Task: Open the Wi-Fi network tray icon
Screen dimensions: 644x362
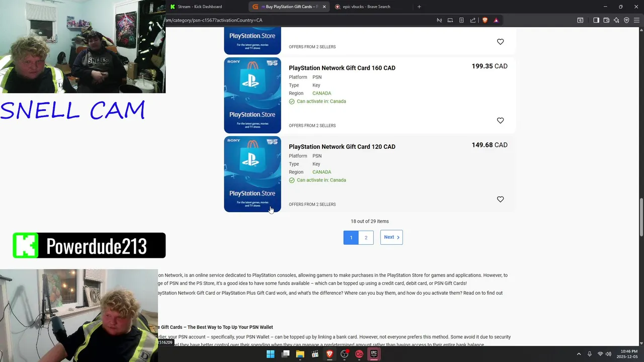Action: click(600, 354)
